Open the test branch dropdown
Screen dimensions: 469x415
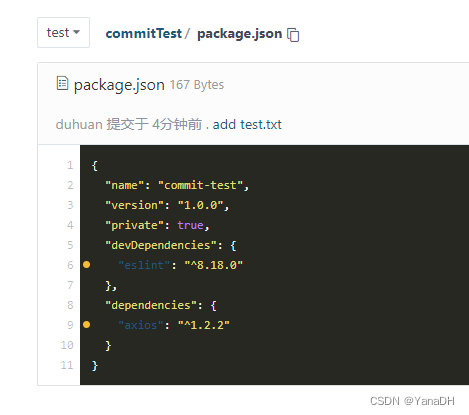point(63,33)
